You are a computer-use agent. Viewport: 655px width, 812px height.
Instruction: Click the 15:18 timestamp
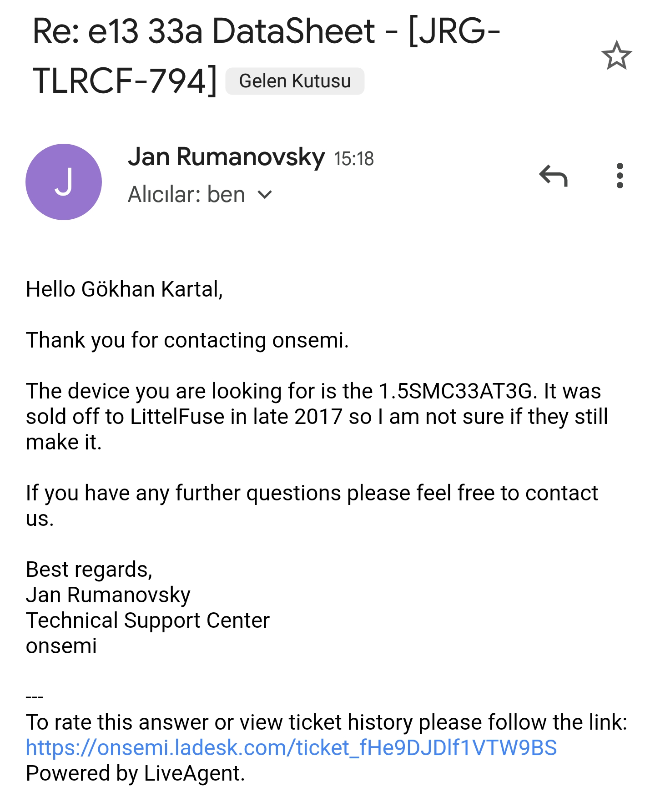click(353, 159)
